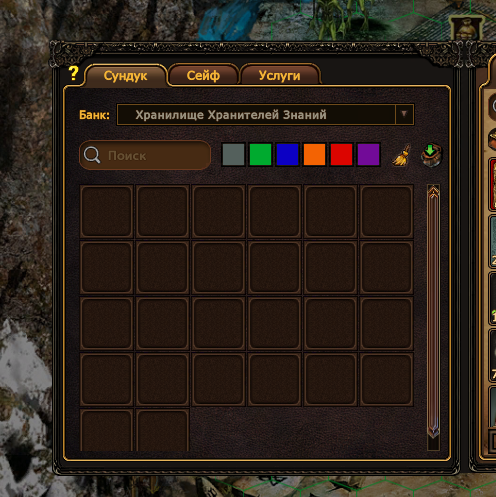
Task: Filter items by orange quality swatch
Action: click(x=314, y=154)
